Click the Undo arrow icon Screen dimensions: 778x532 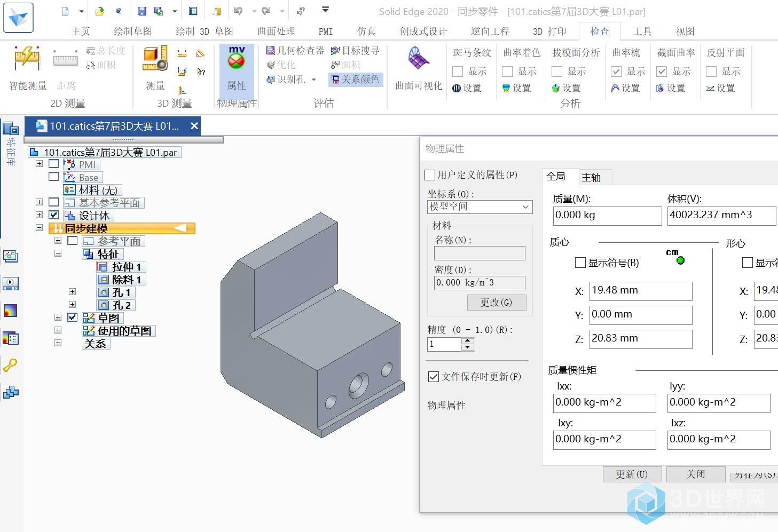(238, 11)
